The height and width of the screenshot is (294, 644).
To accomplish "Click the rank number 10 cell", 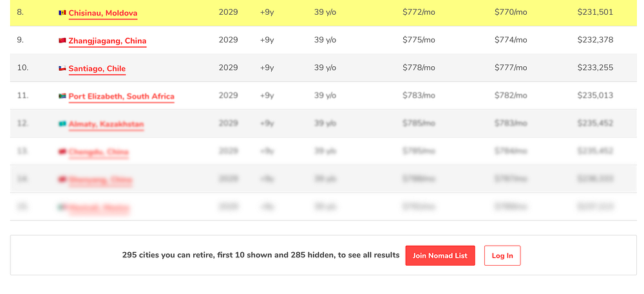I will tap(23, 68).
